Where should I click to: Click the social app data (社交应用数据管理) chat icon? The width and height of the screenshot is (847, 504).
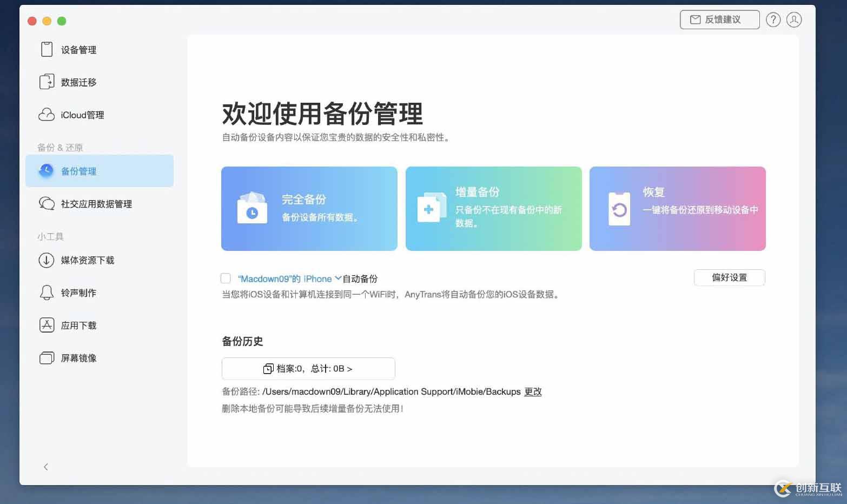coord(47,204)
